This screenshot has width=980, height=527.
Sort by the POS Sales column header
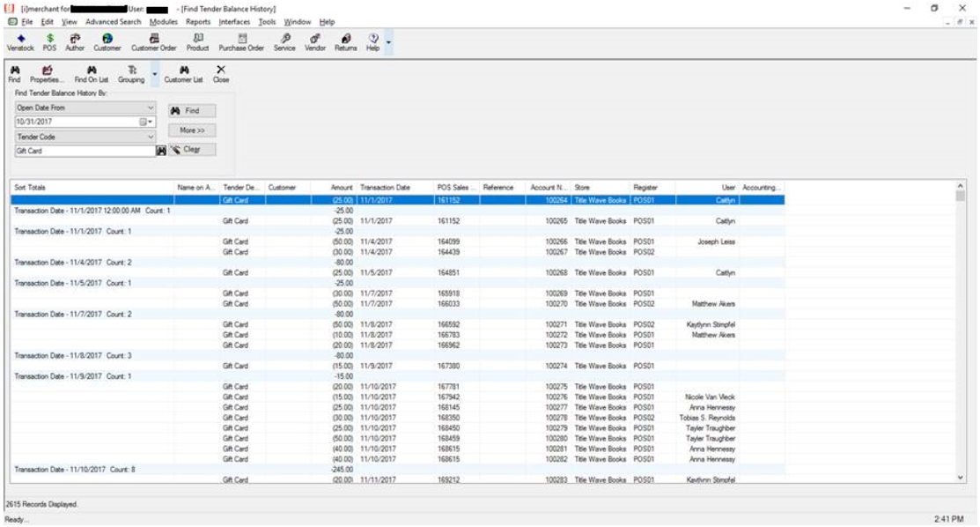(x=456, y=188)
